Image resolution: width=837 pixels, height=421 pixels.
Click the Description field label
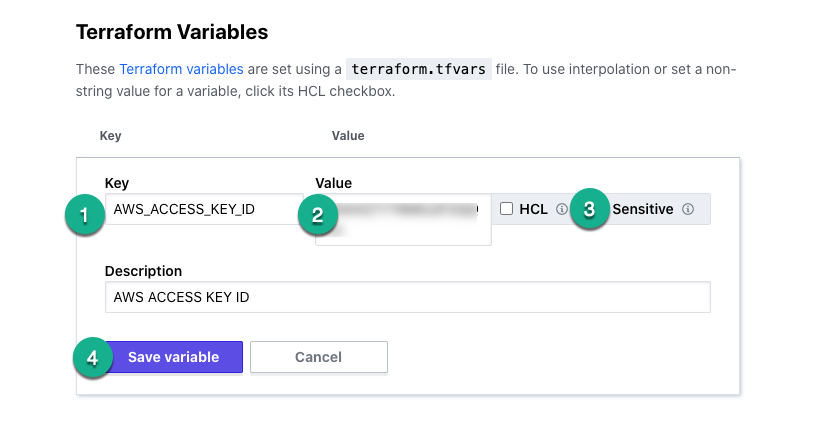tap(143, 271)
